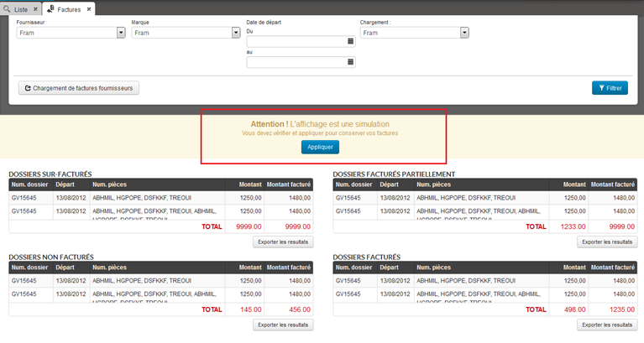Click Montant facturé header in Dossiers sur-facturés
Viewport: 644px width, 343px height.
[x=288, y=184]
